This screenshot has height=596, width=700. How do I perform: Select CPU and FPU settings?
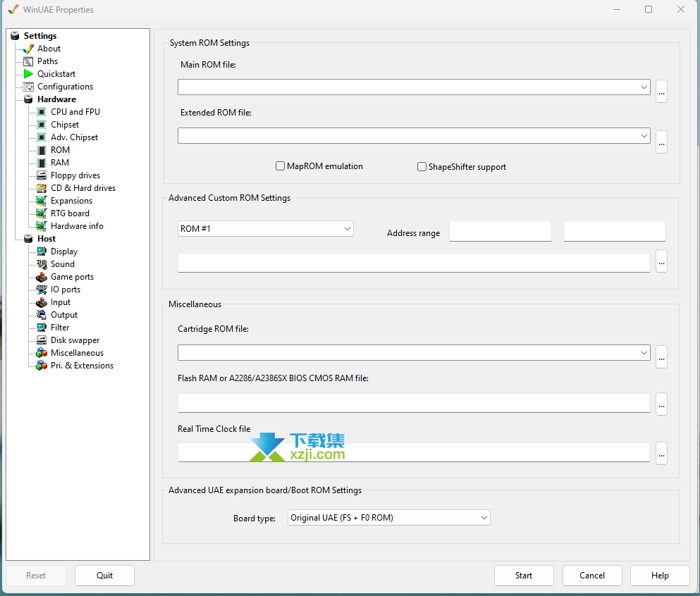[75, 112]
